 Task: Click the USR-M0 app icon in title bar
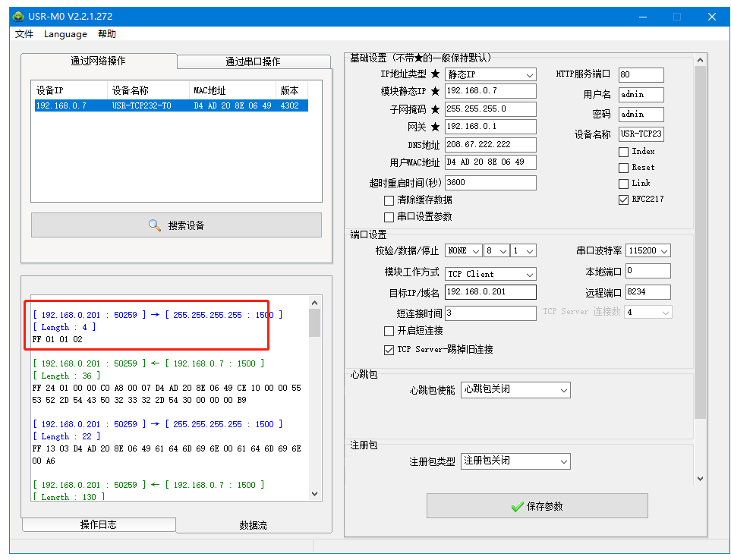pyautogui.click(x=17, y=17)
